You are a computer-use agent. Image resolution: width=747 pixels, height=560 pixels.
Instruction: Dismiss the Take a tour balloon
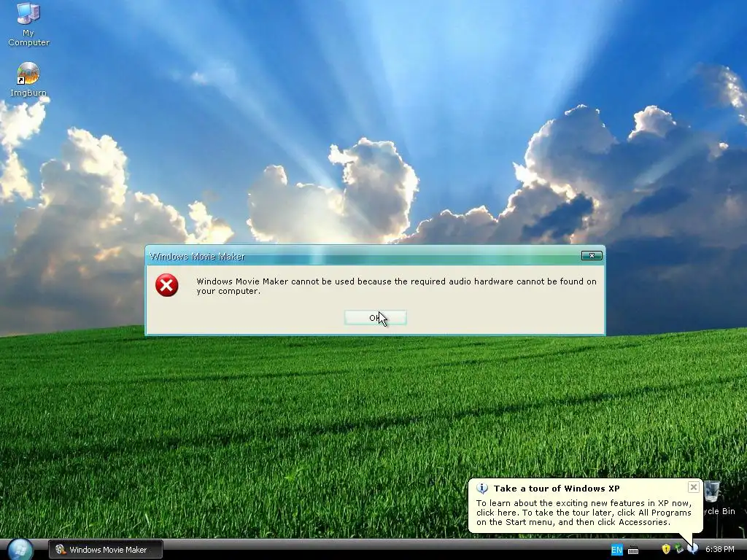(693, 487)
